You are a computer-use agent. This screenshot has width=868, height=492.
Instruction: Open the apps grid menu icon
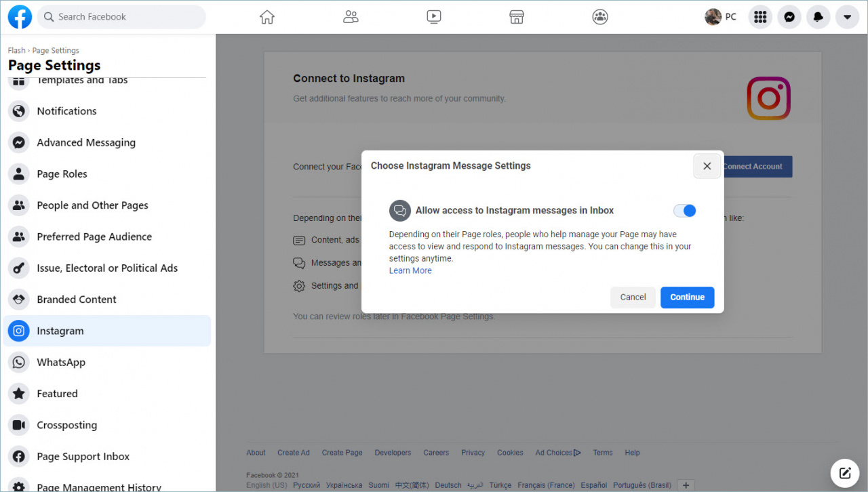pos(760,17)
